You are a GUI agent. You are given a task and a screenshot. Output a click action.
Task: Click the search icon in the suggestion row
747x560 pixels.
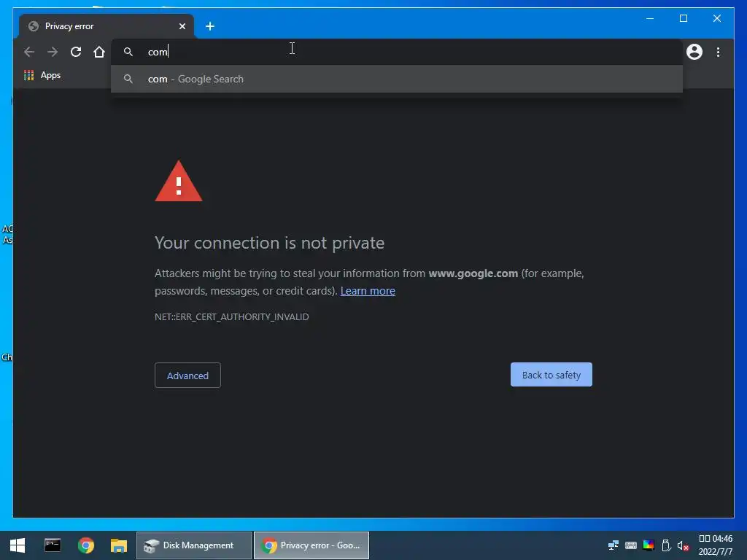128,79
